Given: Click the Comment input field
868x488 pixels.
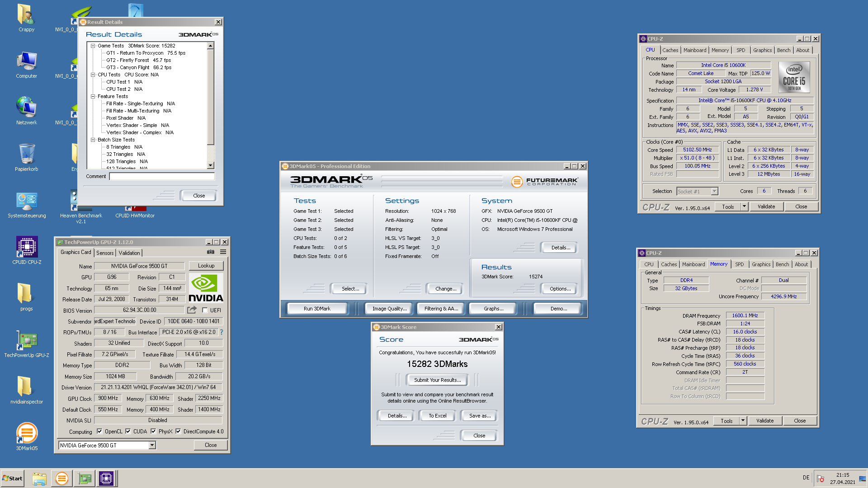Looking at the screenshot, I should [162, 176].
